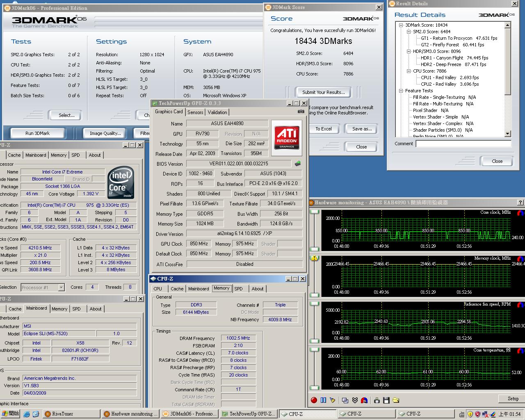The image size is (525, 420).
Task: Click Submit Your Results... button
Action: tap(324, 92)
